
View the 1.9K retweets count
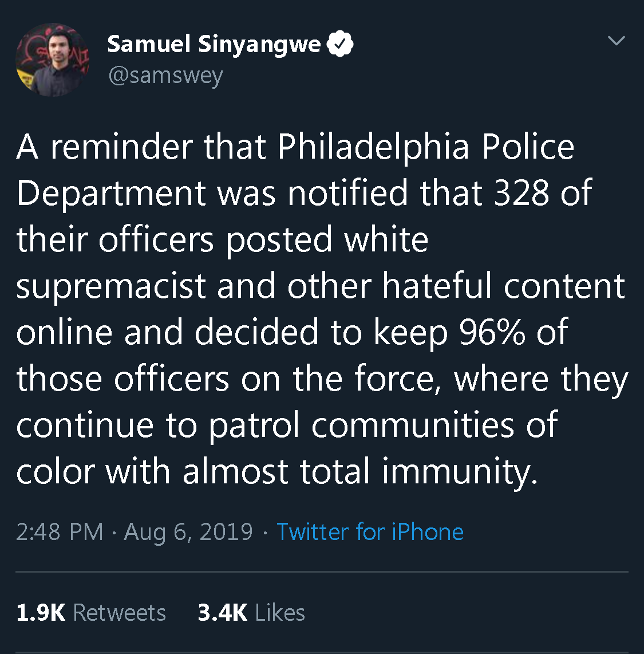pyautogui.click(x=40, y=613)
